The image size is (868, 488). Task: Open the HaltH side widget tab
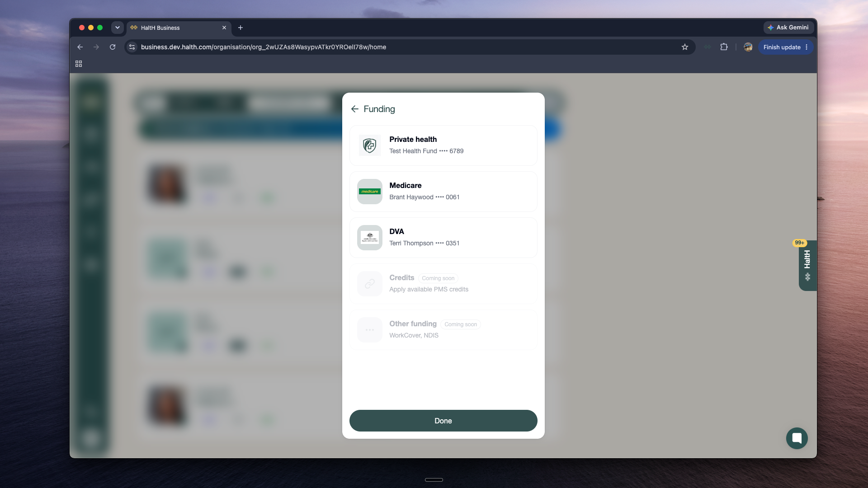[x=807, y=266]
